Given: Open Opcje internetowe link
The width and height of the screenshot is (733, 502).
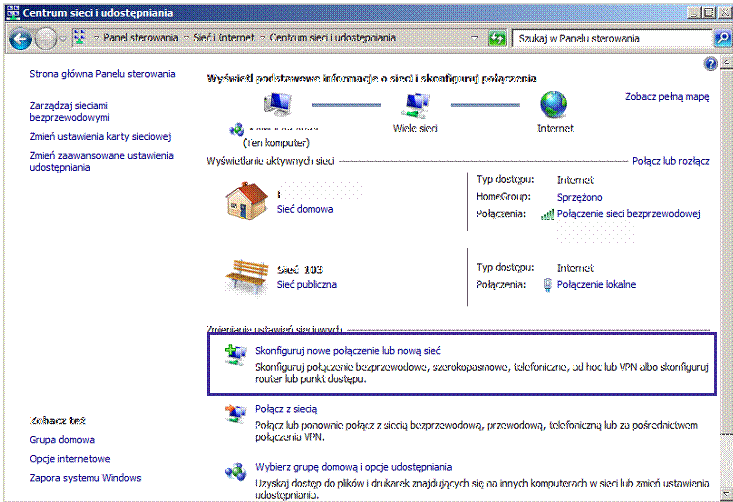Looking at the screenshot, I should point(70,459).
